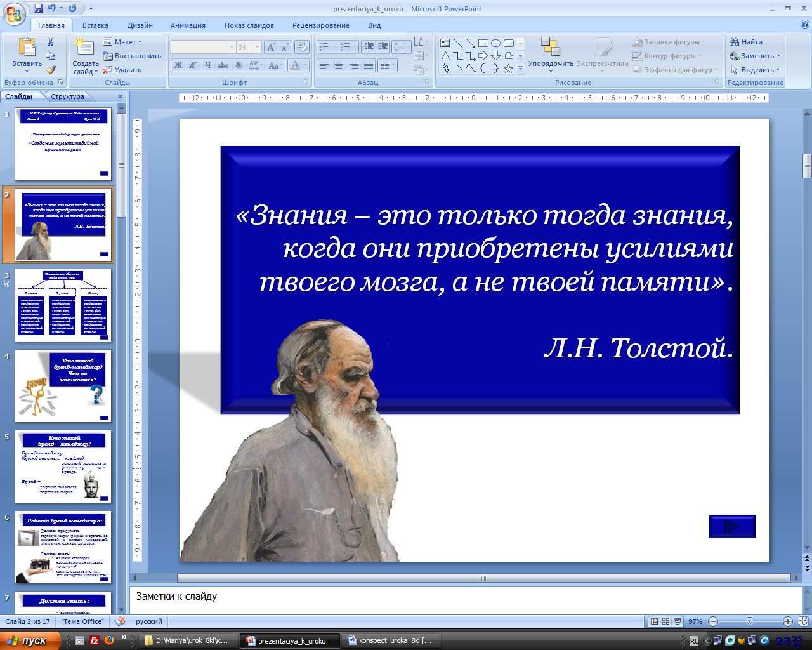Open the Показ слайдов tab
812x650 pixels.
click(x=249, y=25)
